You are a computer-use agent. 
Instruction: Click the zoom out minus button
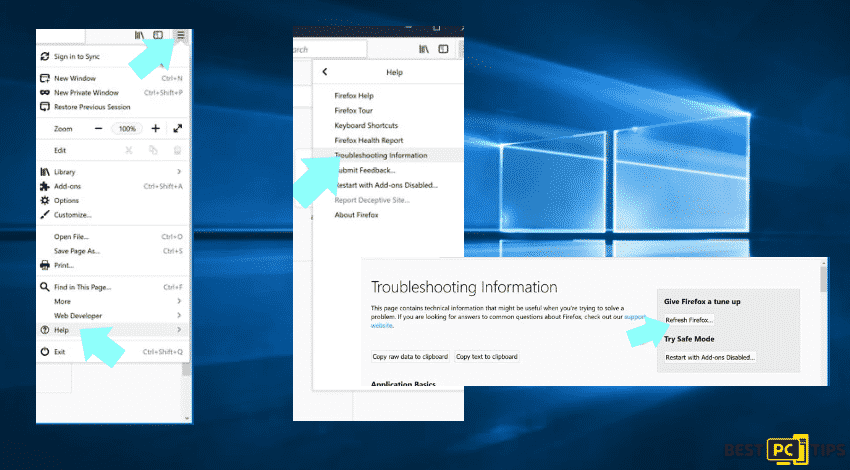point(99,128)
